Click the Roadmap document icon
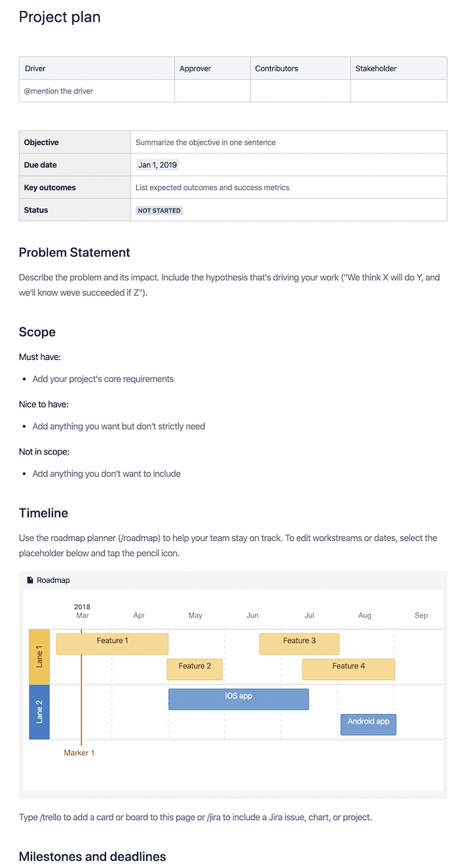Screen dimensions: 468x868 [29, 580]
